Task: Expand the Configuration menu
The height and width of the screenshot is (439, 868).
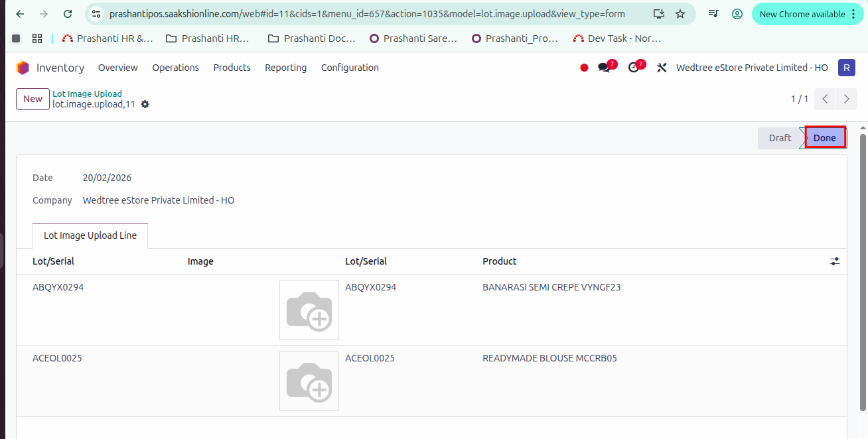Action: point(350,68)
